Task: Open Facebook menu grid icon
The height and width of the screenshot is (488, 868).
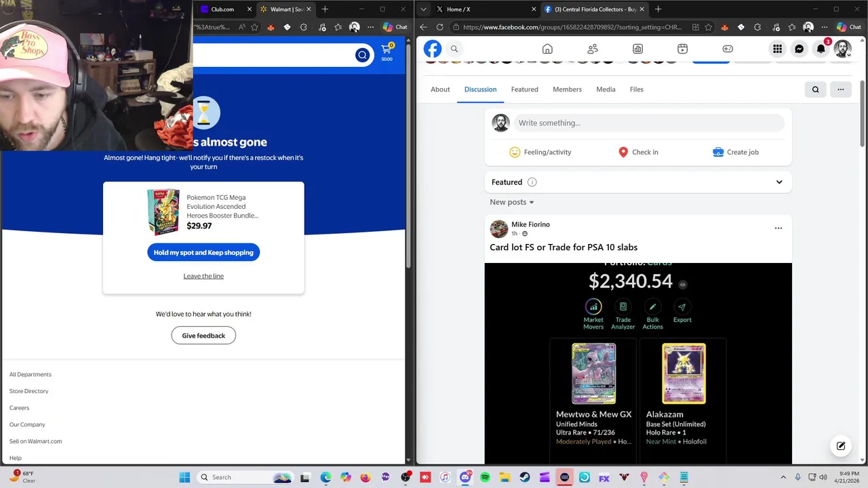Action: pos(777,49)
